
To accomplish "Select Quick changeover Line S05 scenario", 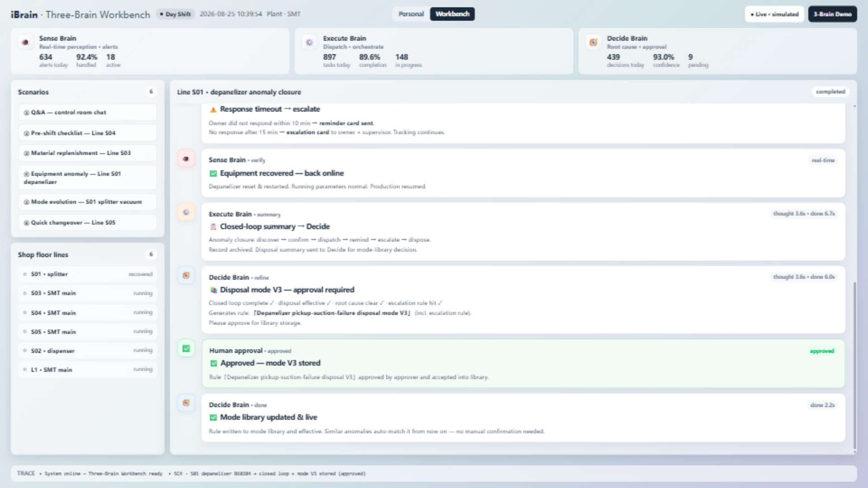I will click(88, 222).
